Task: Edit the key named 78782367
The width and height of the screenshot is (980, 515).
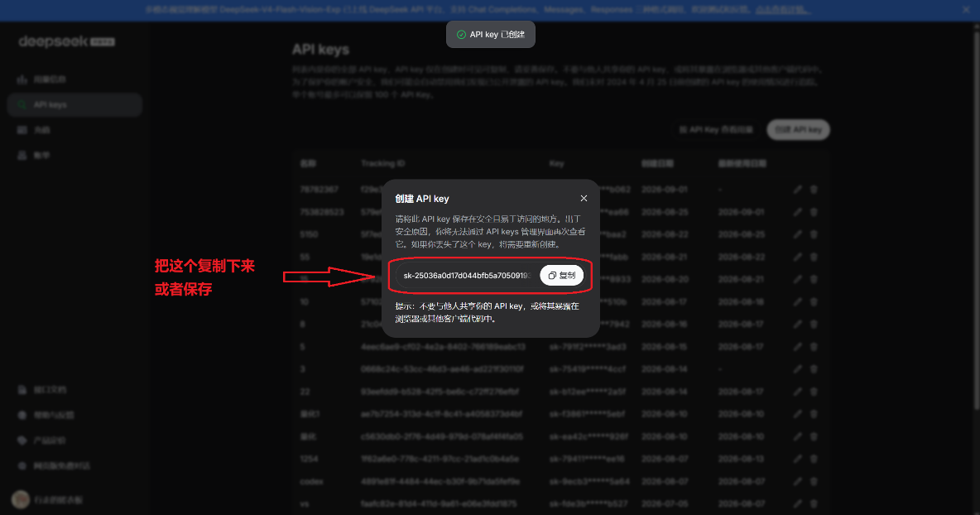Action: tap(798, 190)
